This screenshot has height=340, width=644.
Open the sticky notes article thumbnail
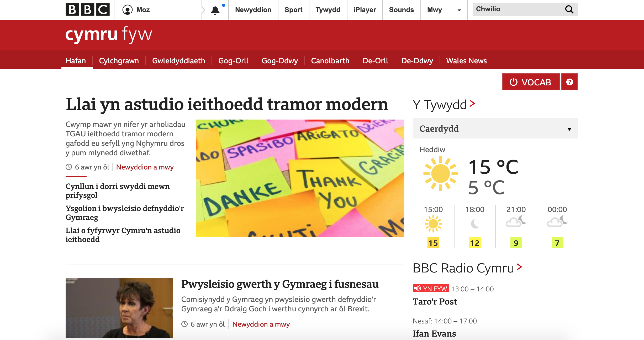pos(300,178)
